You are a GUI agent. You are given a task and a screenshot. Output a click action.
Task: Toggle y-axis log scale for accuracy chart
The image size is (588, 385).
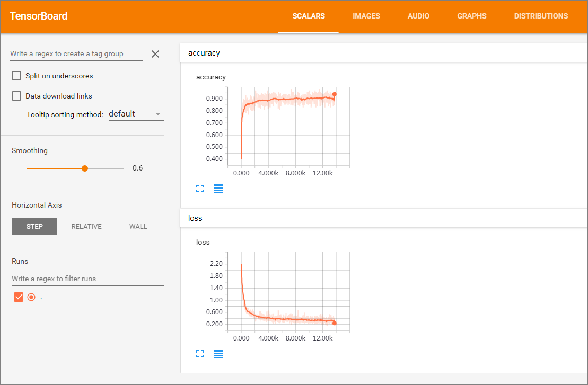[218, 189]
